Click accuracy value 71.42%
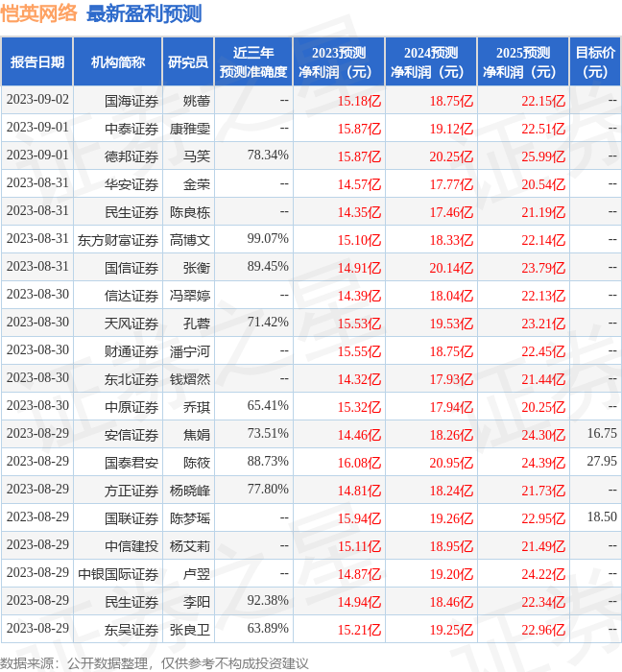Image resolution: width=622 pixels, height=672 pixels. click(x=268, y=323)
